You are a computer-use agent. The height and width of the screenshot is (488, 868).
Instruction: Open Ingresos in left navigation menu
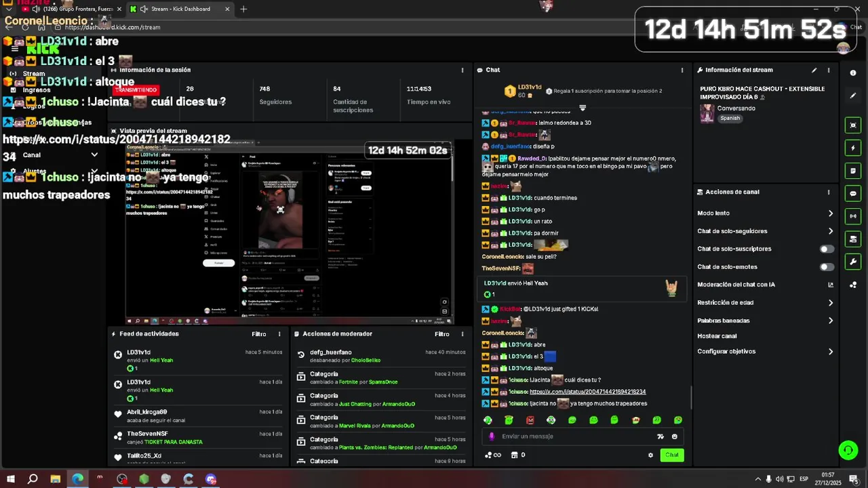(37, 90)
